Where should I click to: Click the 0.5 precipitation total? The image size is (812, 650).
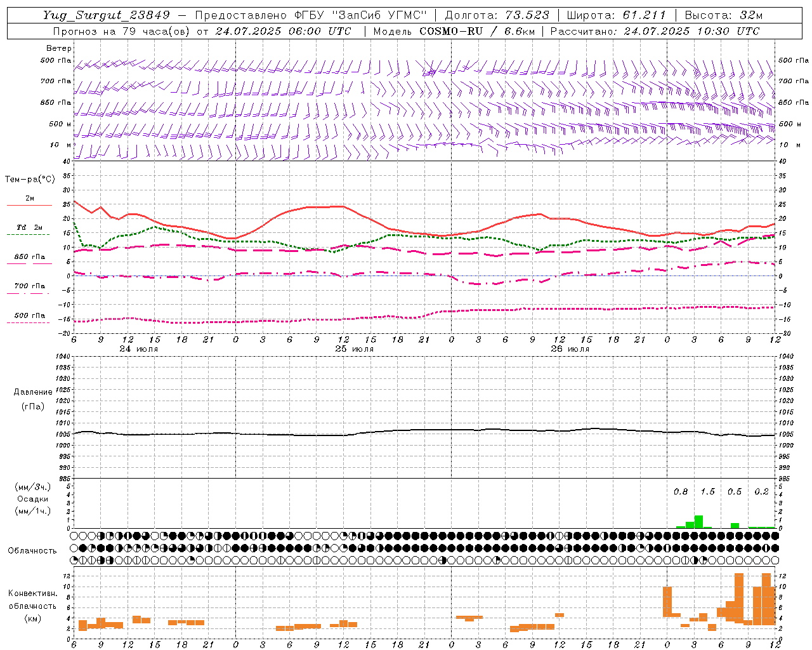735,491
